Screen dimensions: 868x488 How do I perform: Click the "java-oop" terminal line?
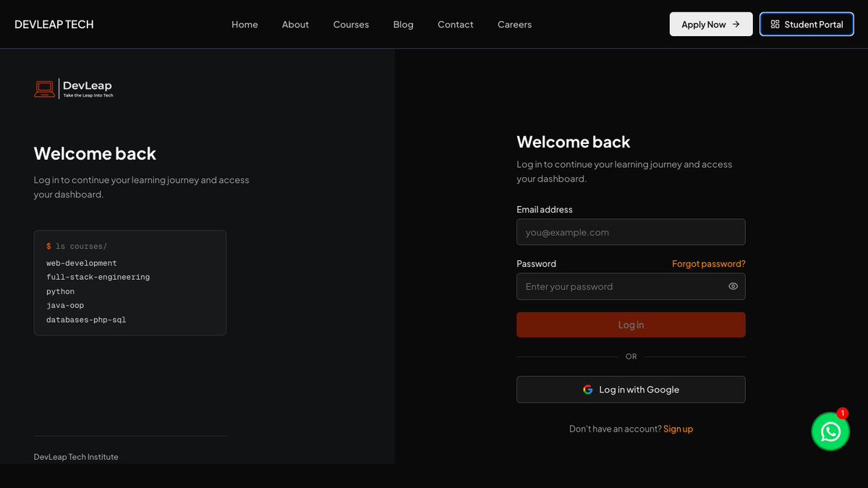pyautogui.click(x=65, y=305)
